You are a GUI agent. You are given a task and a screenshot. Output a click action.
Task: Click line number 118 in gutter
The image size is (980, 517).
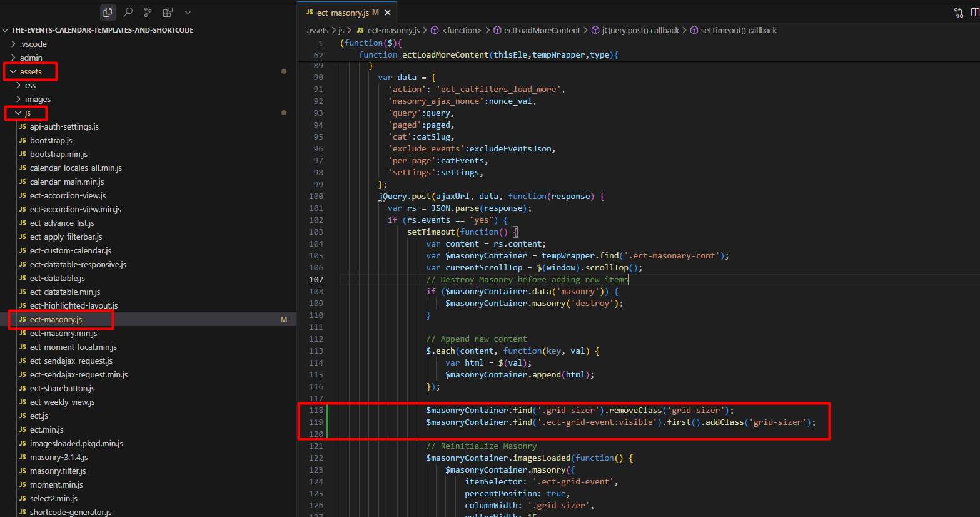coord(316,410)
